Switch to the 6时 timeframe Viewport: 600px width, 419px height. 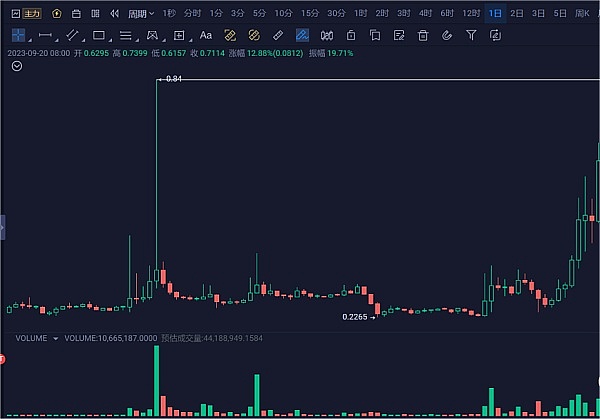click(x=447, y=14)
